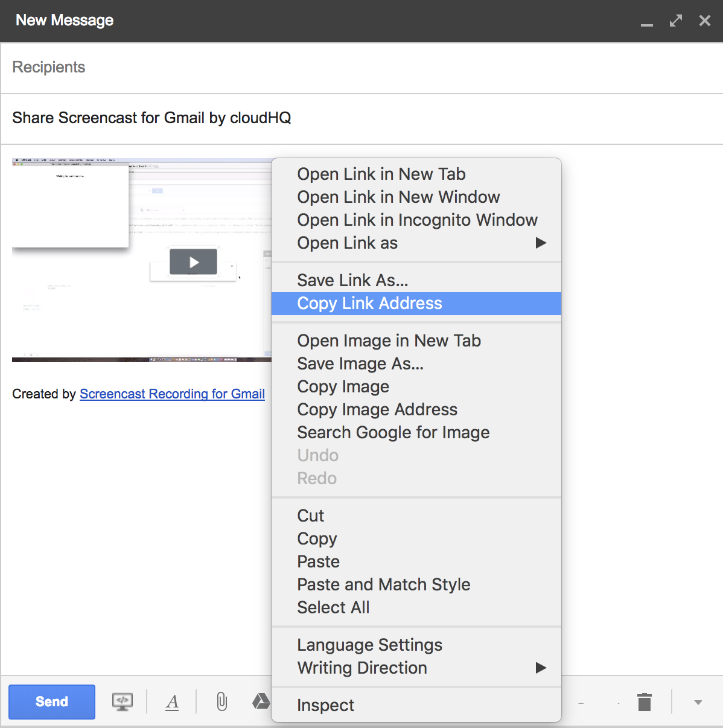Image resolution: width=723 pixels, height=728 pixels.
Task: Open Link in Incognito Window
Action: [417, 220]
